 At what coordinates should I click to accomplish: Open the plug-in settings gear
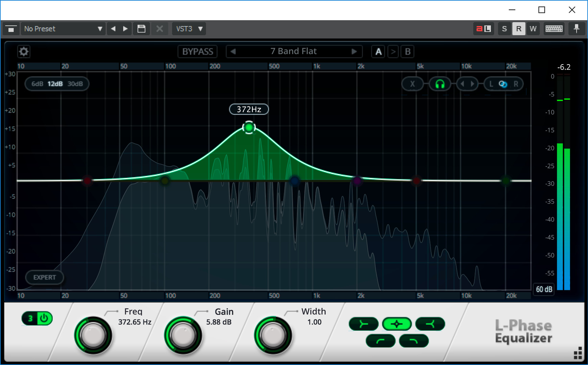[23, 51]
